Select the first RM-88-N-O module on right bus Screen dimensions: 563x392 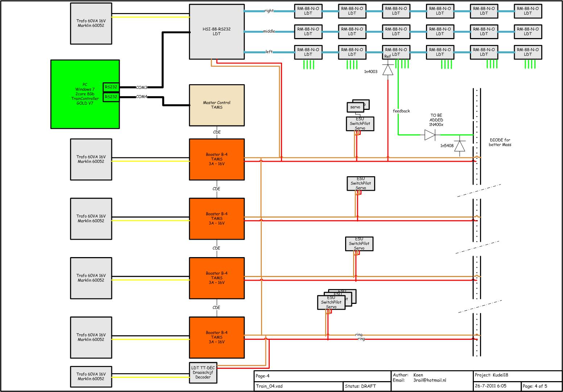coord(308,11)
